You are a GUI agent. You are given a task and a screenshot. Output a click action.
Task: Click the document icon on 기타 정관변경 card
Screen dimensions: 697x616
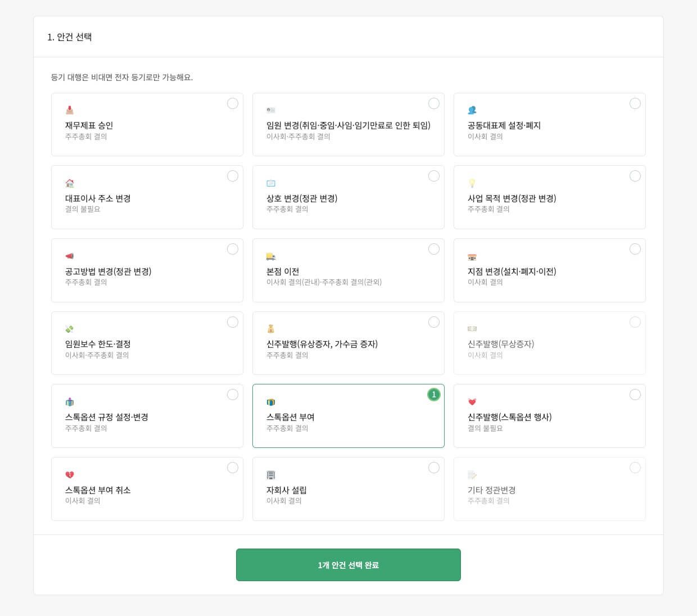pyautogui.click(x=472, y=474)
